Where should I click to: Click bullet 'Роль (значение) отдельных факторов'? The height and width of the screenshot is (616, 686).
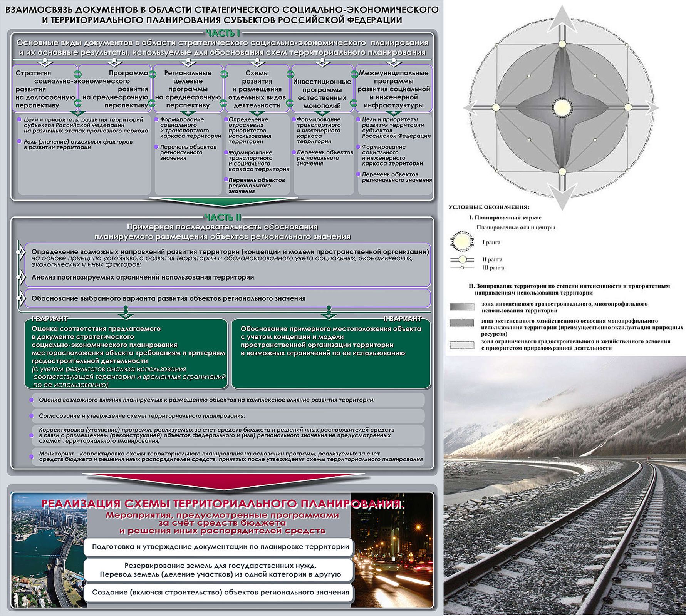pos(78,144)
